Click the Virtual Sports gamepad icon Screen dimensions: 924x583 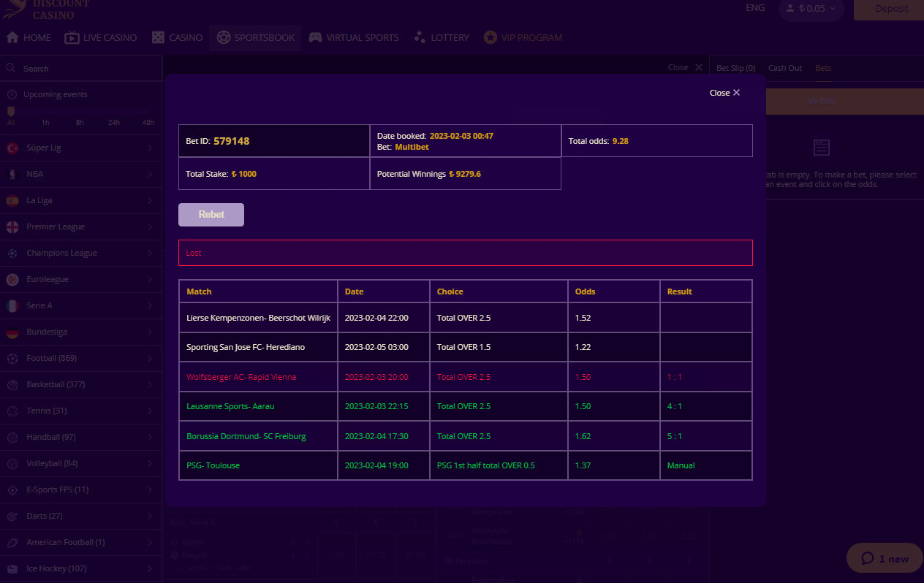[315, 37]
